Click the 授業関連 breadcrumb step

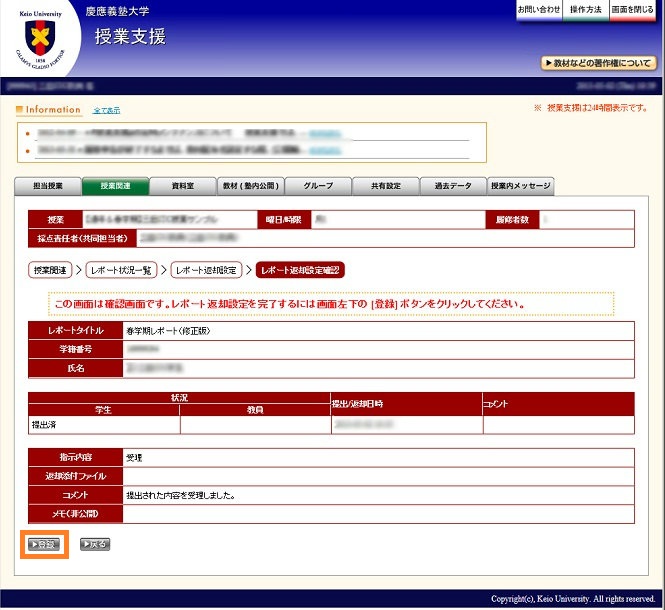click(x=50, y=270)
